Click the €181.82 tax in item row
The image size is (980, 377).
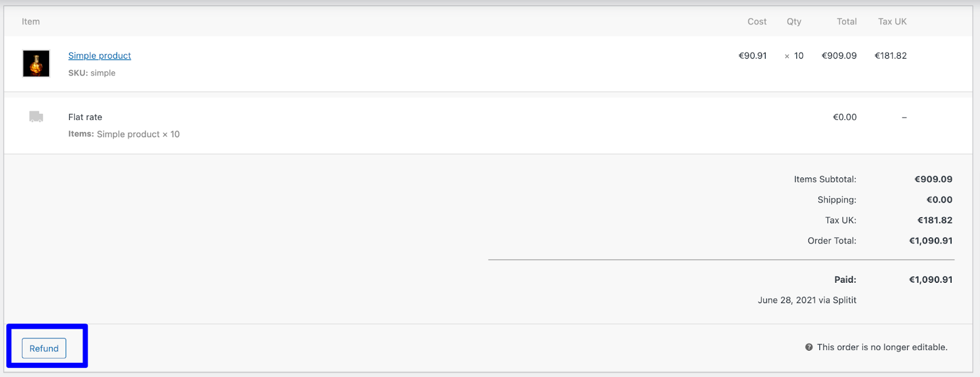click(x=891, y=56)
